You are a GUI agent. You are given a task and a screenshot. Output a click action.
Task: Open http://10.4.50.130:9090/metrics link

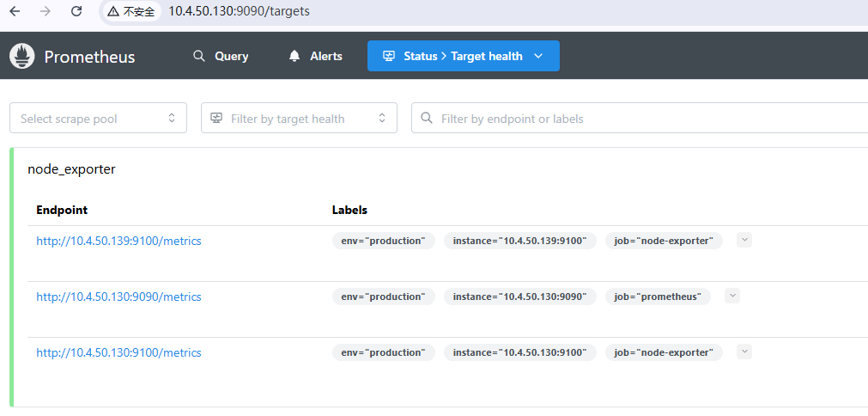click(119, 297)
